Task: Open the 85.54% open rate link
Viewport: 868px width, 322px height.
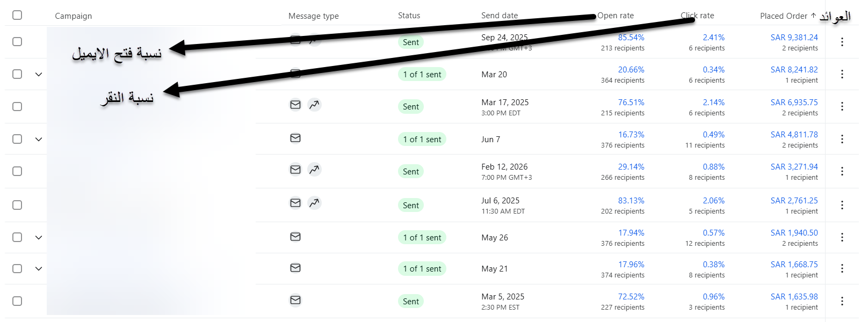Action: click(x=631, y=38)
